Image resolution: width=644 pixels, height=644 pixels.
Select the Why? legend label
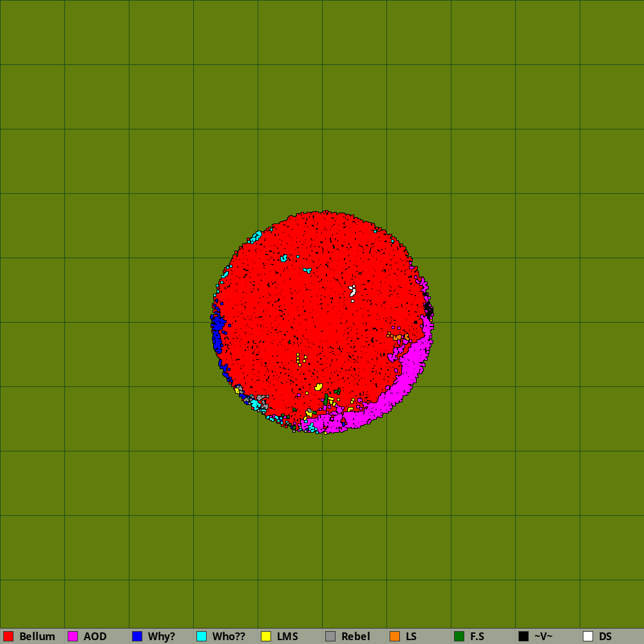[162, 636]
